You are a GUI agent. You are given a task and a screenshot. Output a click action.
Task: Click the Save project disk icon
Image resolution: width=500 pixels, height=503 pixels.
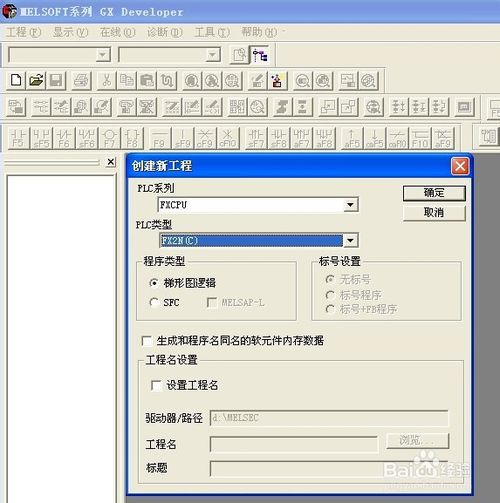[56, 80]
